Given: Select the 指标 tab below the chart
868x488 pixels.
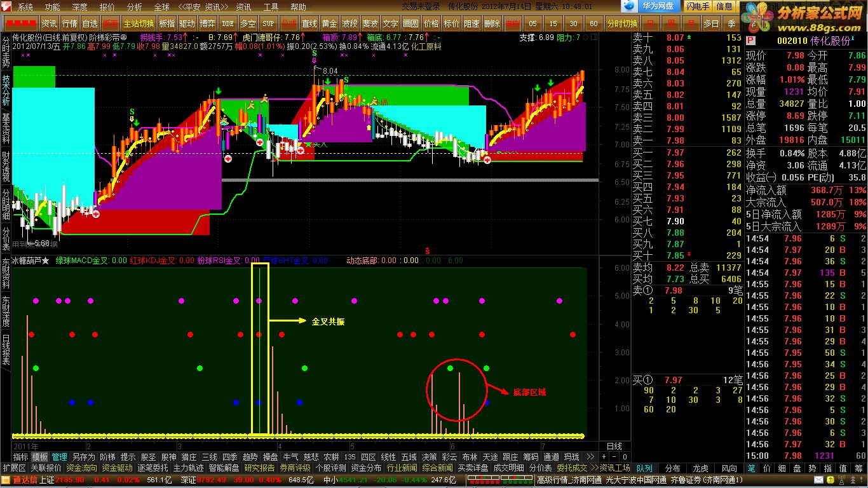Looking at the screenshot, I should point(21,457).
